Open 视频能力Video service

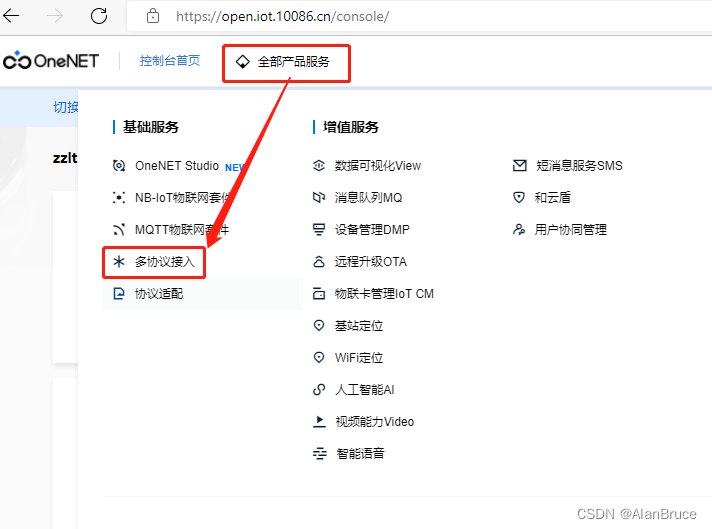(375, 422)
